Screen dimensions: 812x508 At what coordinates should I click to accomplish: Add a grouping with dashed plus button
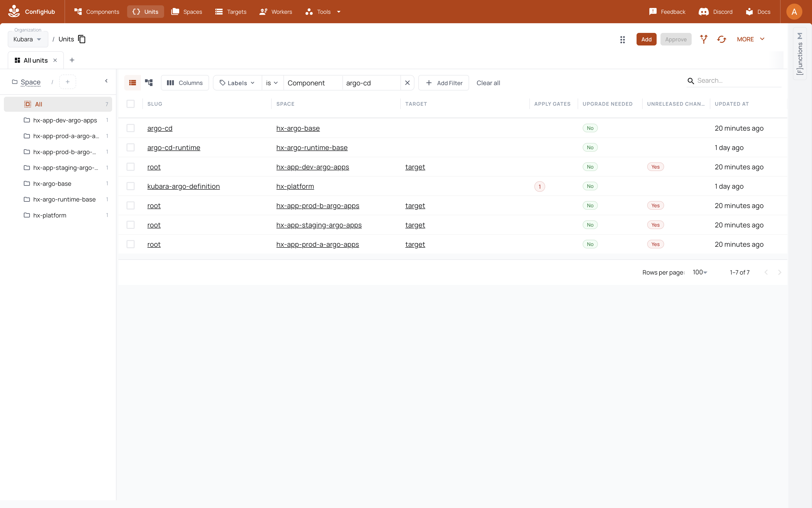[x=67, y=82]
